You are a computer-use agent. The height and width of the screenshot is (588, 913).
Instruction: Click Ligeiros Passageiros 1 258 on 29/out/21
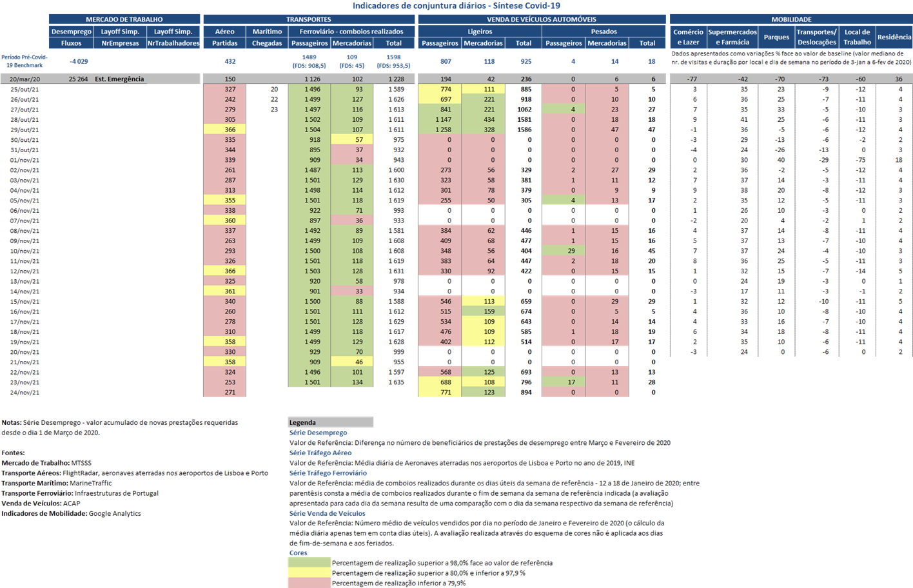440,130
